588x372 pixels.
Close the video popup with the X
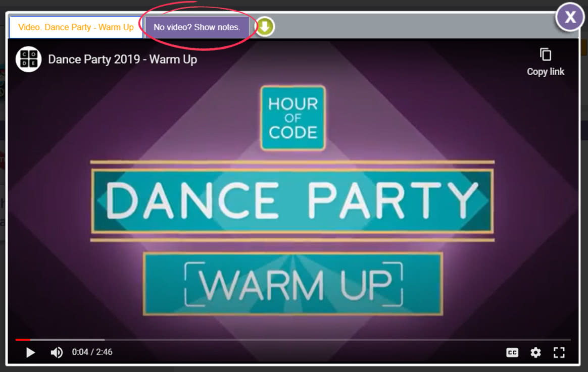click(570, 17)
